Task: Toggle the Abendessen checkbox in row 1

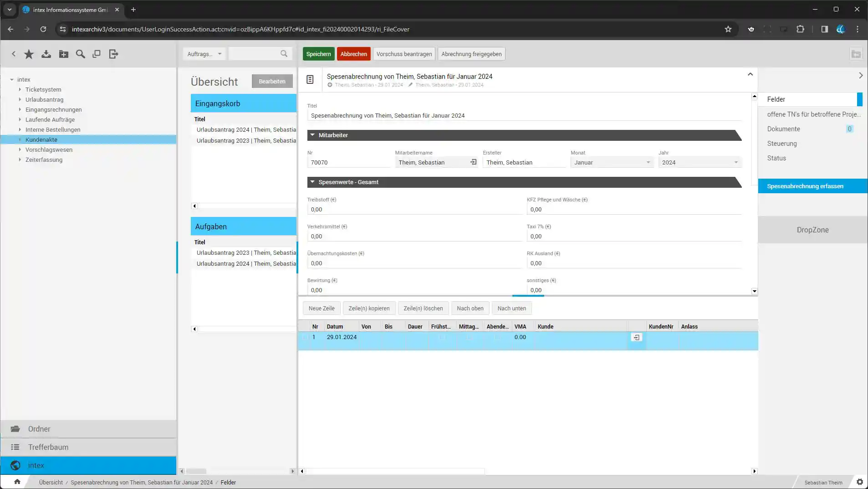Action: pyautogui.click(x=497, y=338)
